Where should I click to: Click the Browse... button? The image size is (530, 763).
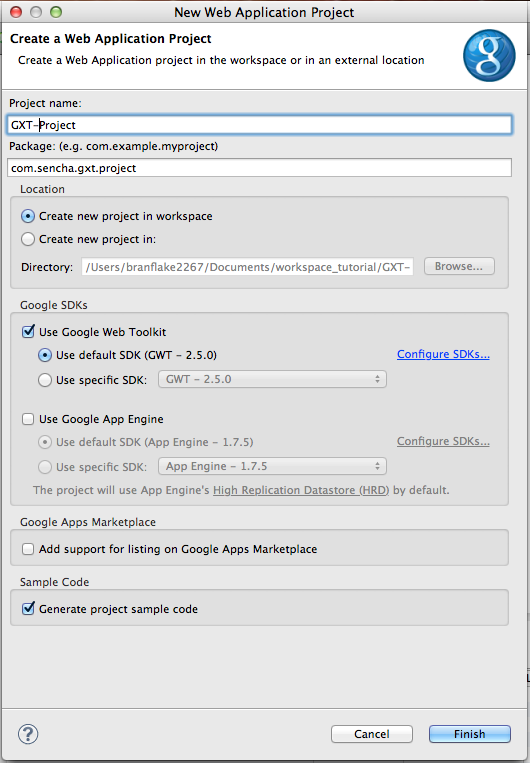point(459,266)
